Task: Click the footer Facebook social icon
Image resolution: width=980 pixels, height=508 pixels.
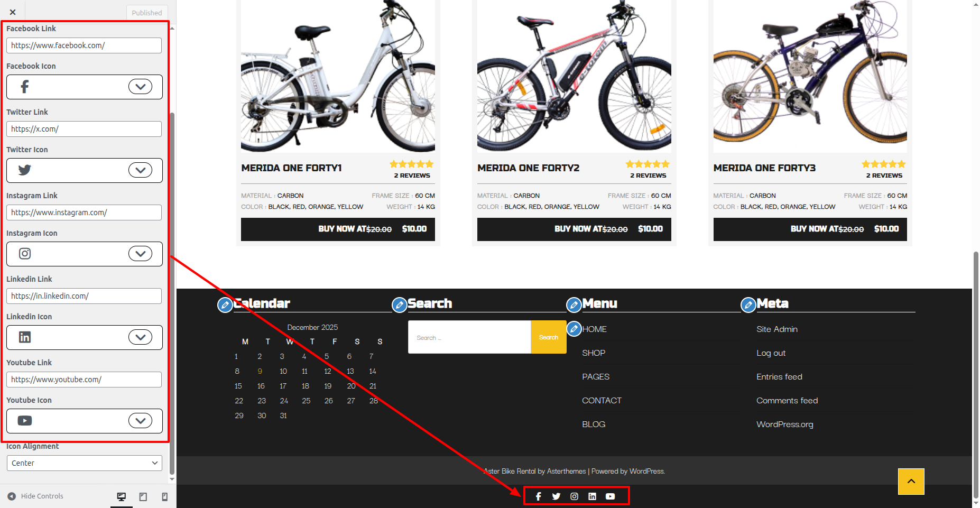Action: [538, 496]
